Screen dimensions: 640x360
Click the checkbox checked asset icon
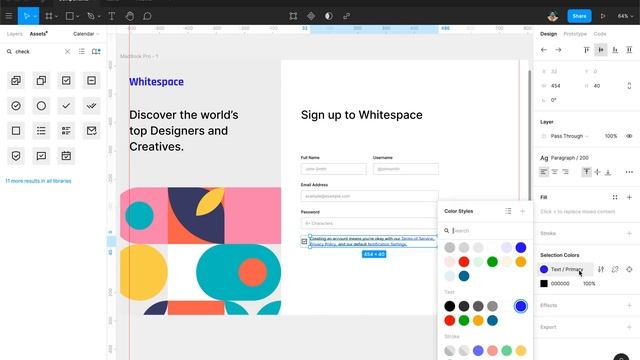point(66,80)
